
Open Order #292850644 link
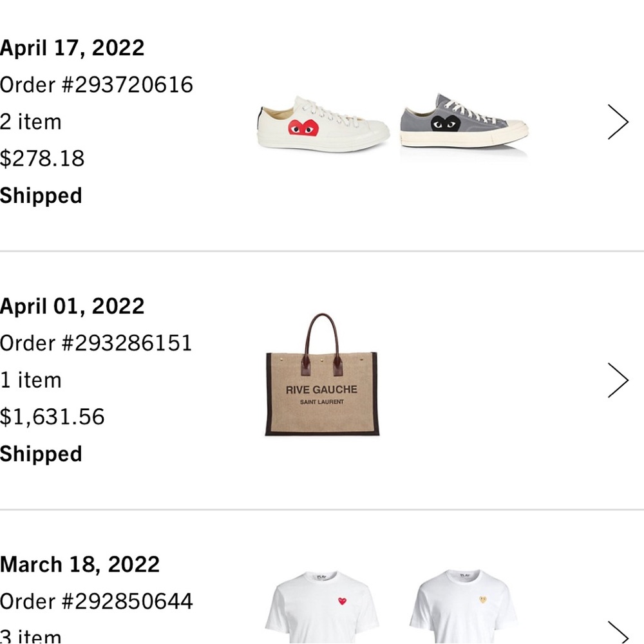click(x=96, y=601)
